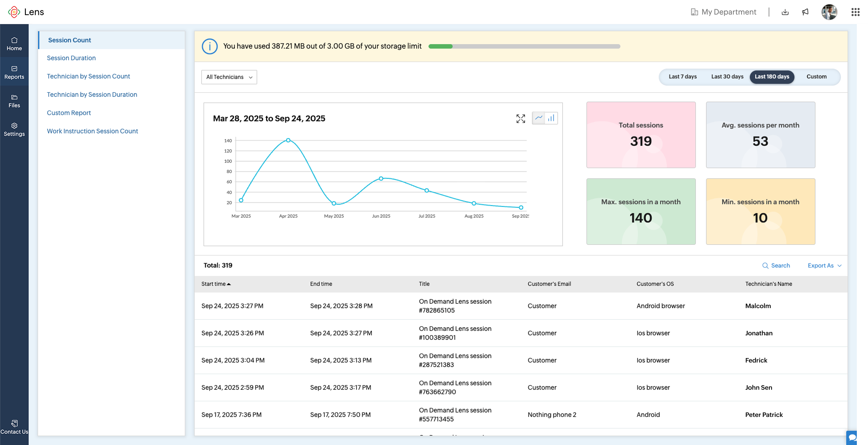Click the storage info icon
Viewport: 868px width, 445px height.
(210, 46)
